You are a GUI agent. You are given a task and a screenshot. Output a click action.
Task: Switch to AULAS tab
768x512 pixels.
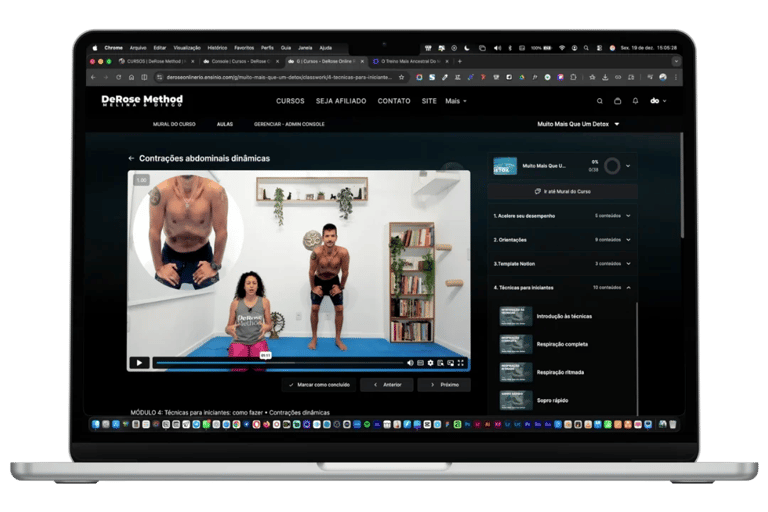(x=225, y=124)
